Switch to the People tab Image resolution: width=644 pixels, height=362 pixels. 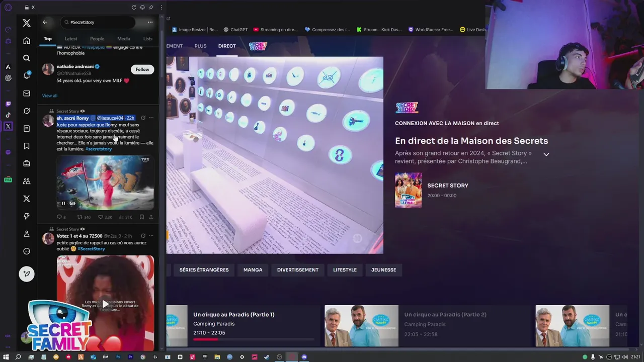click(97, 39)
